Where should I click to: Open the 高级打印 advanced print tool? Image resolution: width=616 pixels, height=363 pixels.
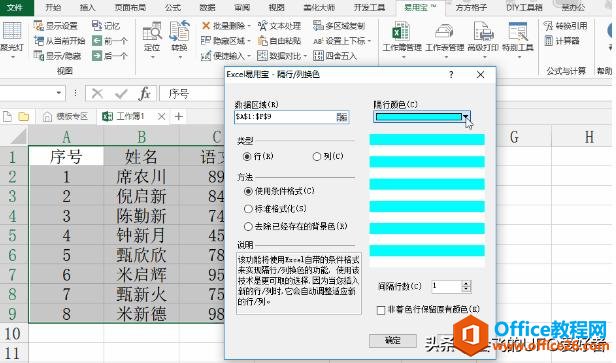[x=483, y=39]
